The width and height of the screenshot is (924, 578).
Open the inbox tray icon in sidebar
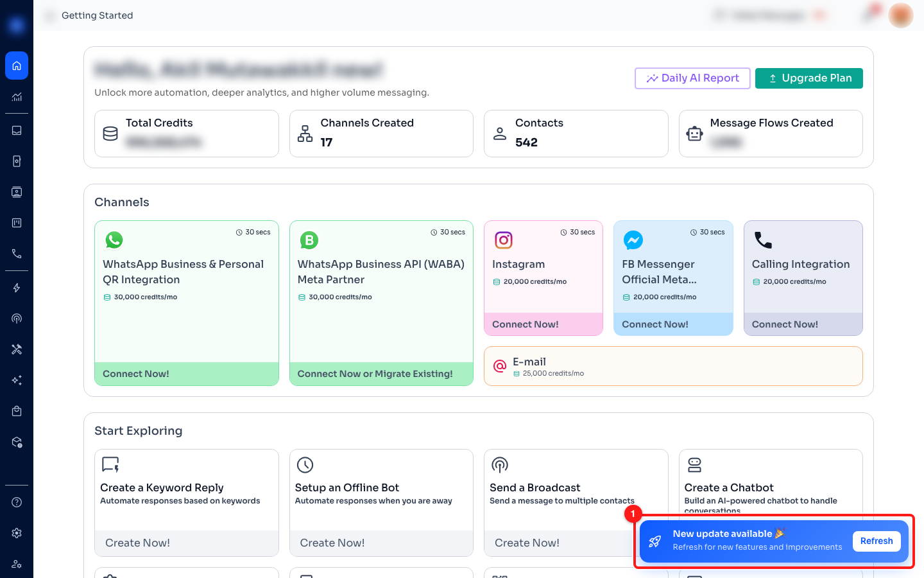click(17, 130)
